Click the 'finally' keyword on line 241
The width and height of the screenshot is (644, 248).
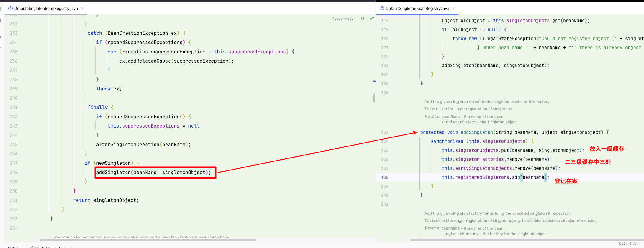pos(97,108)
